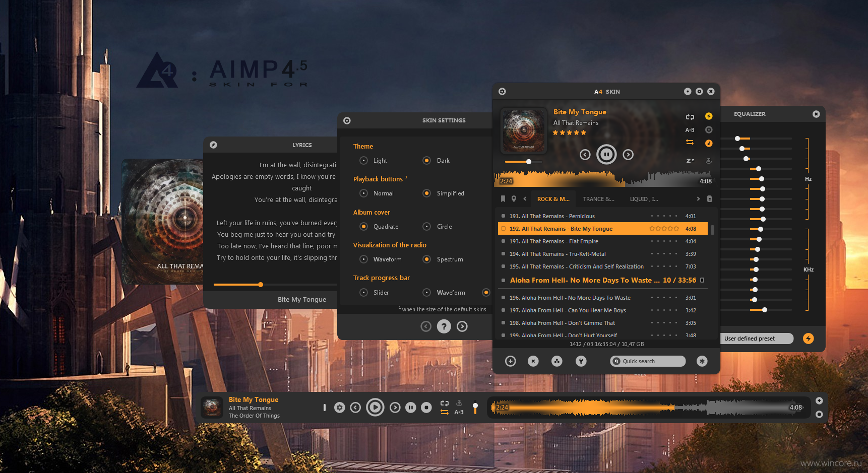Go to previous page in Skin Settings
Image resolution: width=868 pixels, height=473 pixels.
[x=426, y=326]
